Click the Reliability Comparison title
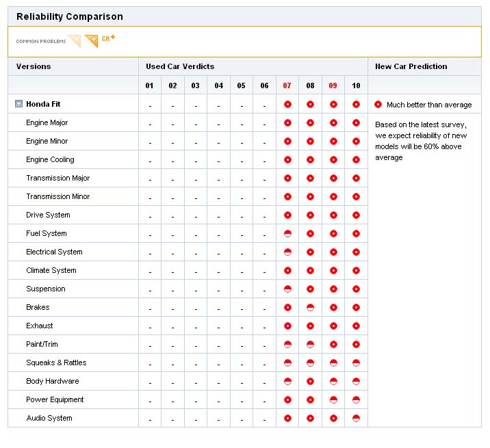 pyautogui.click(x=70, y=16)
